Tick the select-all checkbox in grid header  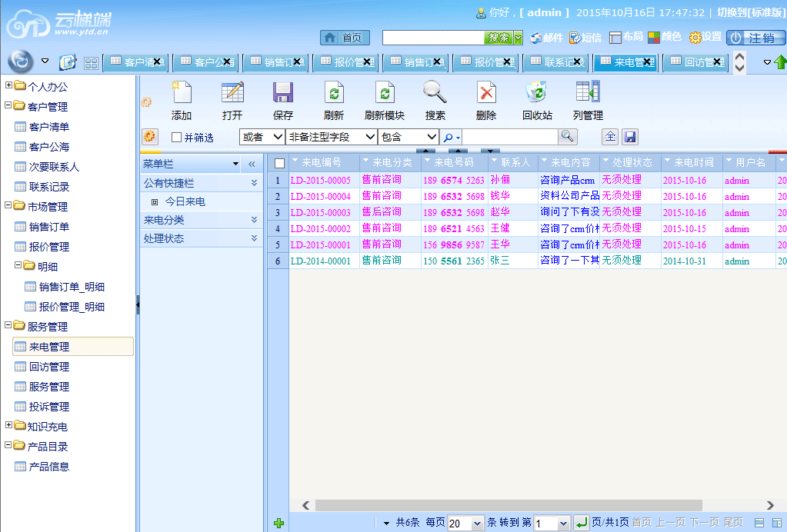[x=279, y=163]
